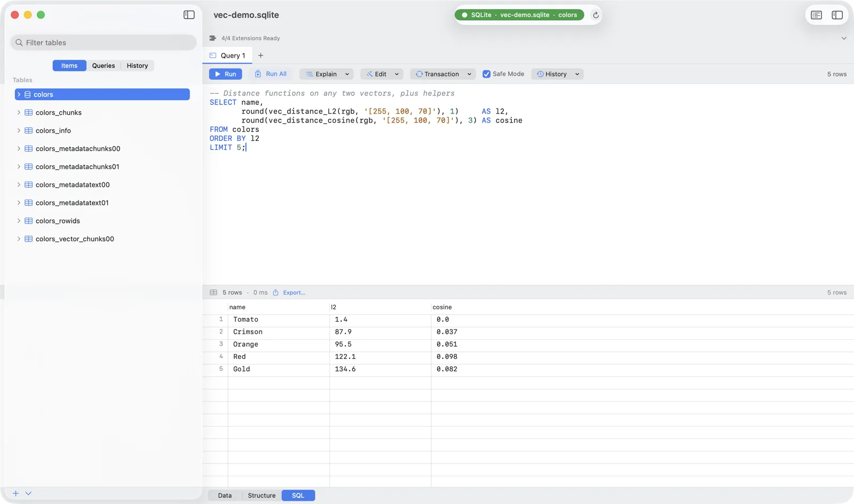Image resolution: width=854 pixels, height=504 pixels.
Task: Click the SQLite vec-demo.sqlite connection badge
Action: coord(519,15)
